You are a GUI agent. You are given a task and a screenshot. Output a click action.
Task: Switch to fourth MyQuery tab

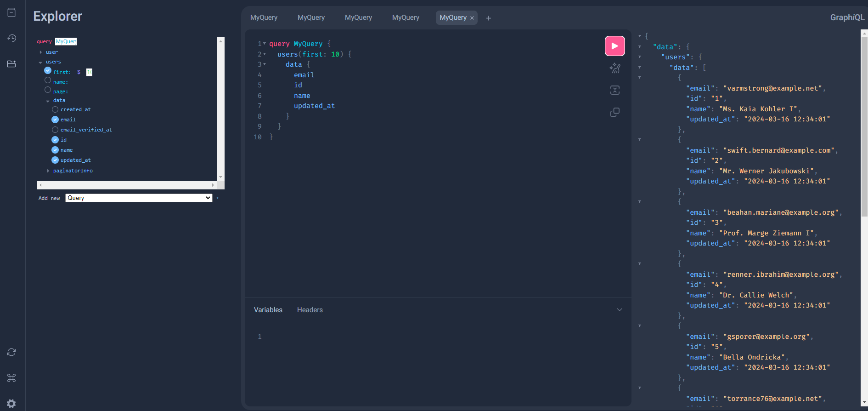pyautogui.click(x=406, y=17)
